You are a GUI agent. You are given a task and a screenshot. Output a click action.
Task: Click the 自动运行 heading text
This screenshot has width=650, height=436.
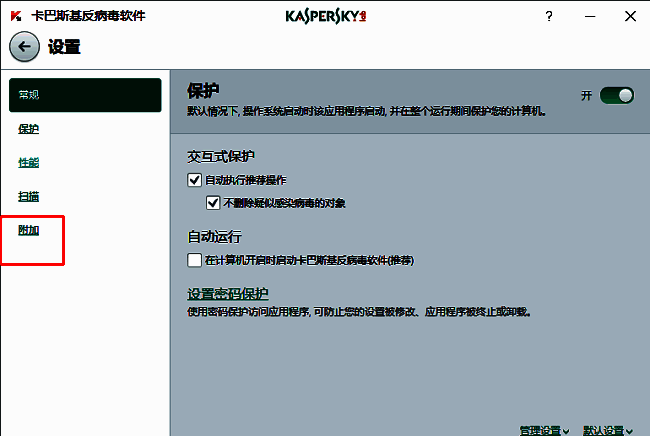click(214, 237)
